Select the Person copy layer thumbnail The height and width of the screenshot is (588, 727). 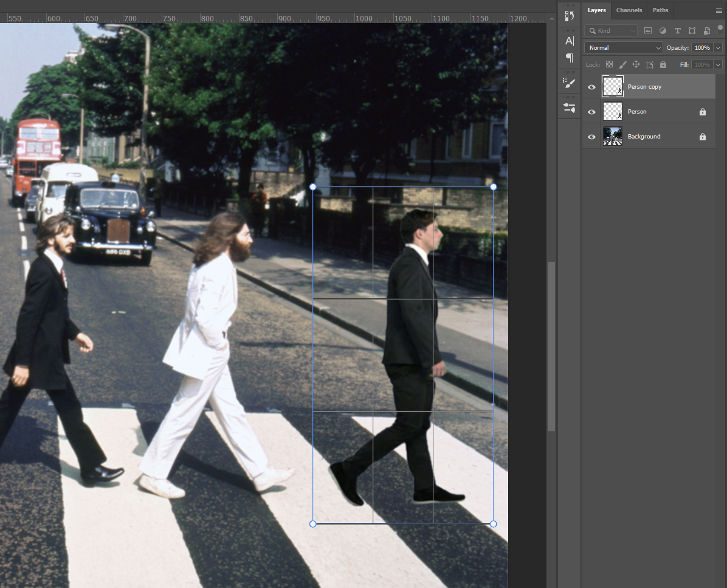(x=613, y=87)
